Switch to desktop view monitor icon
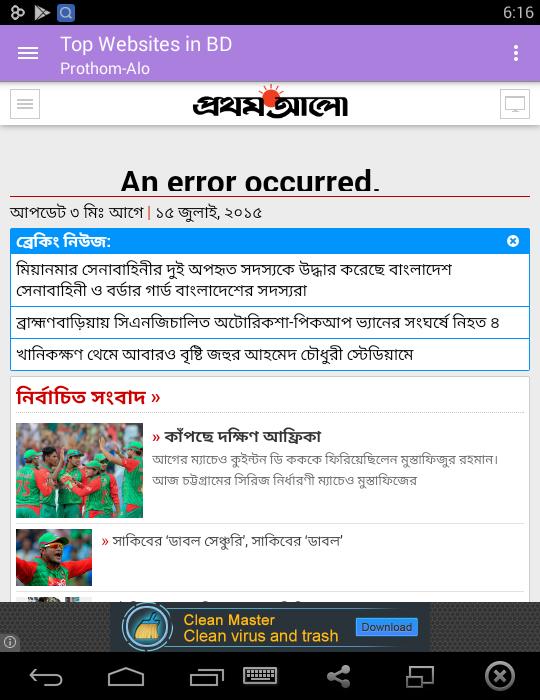Image resolution: width=540 pixels, height=700 pixels. [x=515, y=104]
